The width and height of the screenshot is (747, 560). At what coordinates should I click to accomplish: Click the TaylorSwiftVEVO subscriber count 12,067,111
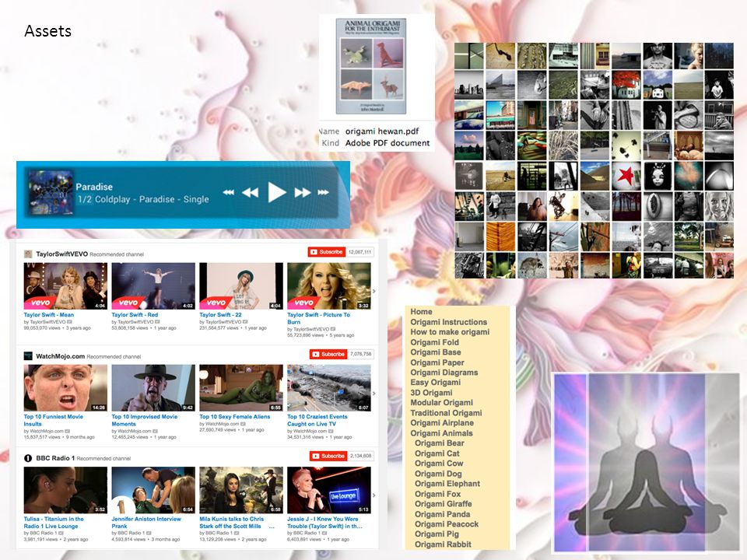tap(360, 252)
